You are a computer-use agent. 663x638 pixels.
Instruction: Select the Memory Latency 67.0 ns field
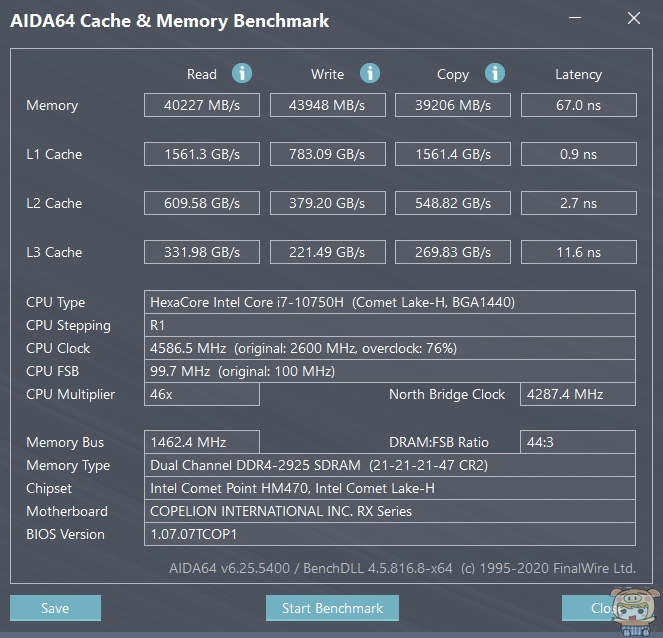click(x=578, y=105)
